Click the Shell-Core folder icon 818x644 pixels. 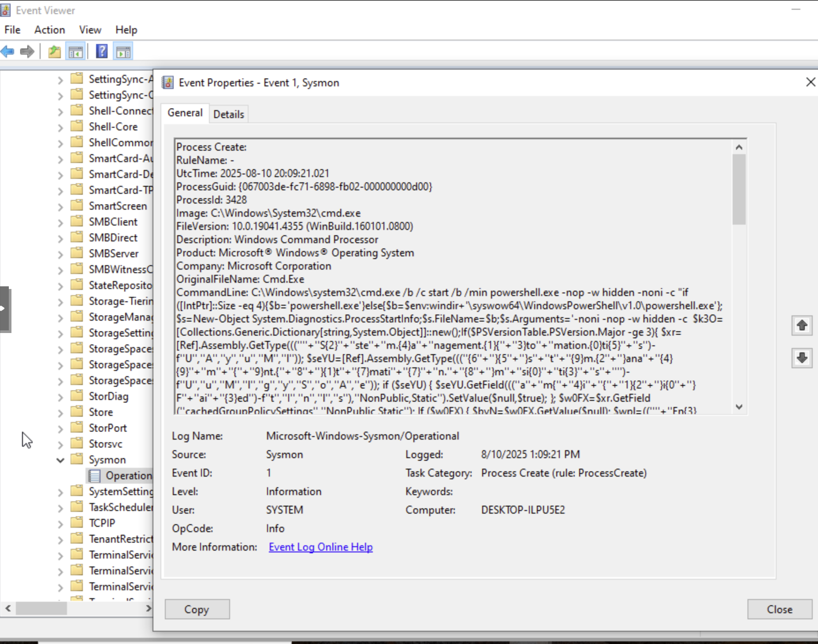[x=77, y=126]
